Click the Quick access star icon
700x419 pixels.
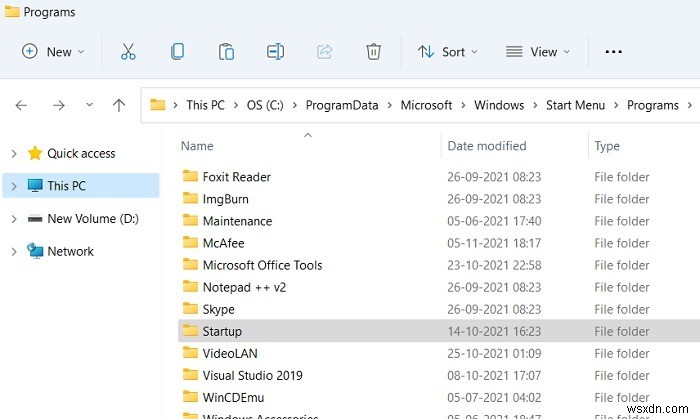click(x=35, y=153)
